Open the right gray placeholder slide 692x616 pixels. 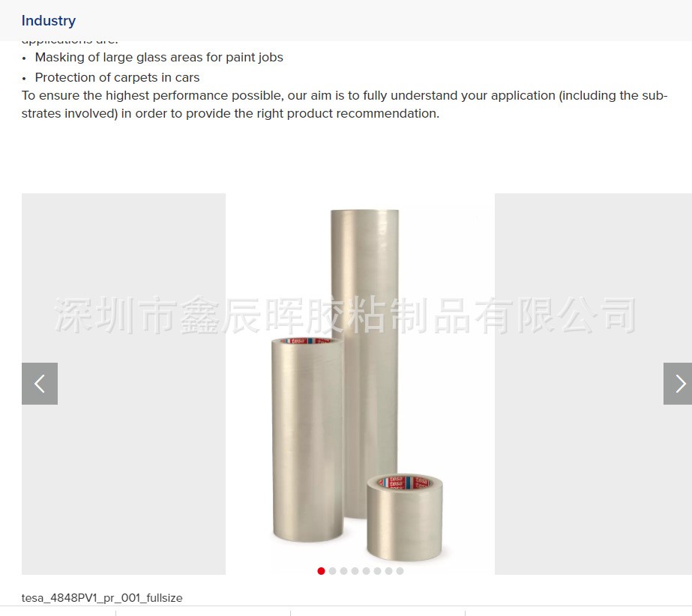593,384
